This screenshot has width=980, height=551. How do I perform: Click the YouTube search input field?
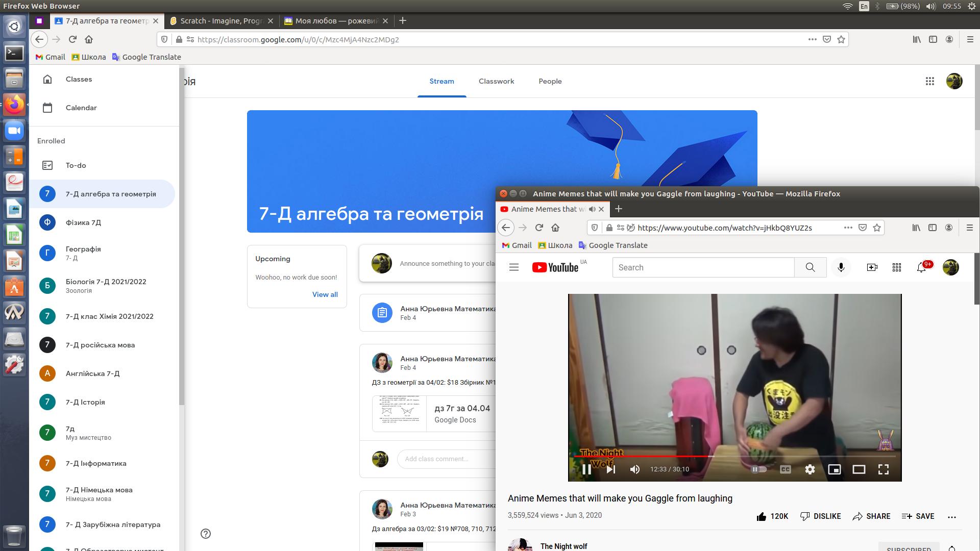coord(703,267)
